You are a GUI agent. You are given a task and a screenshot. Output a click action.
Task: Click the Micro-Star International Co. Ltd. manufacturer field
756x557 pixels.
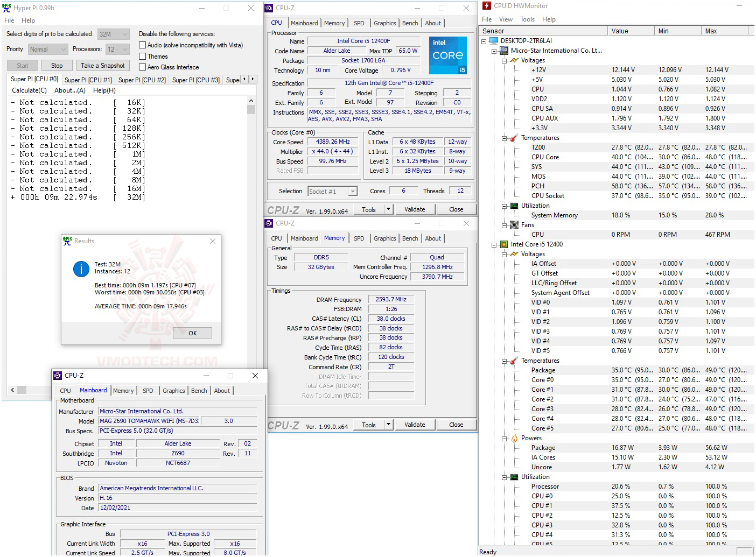(177, 411)
